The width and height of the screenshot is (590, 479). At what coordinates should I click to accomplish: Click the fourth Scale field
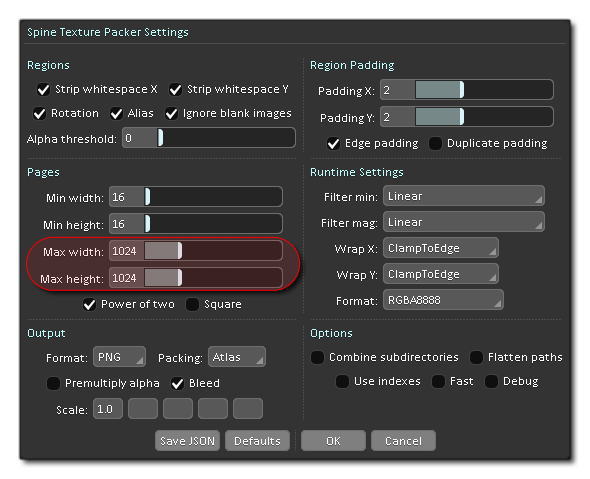tap(213, 409)
